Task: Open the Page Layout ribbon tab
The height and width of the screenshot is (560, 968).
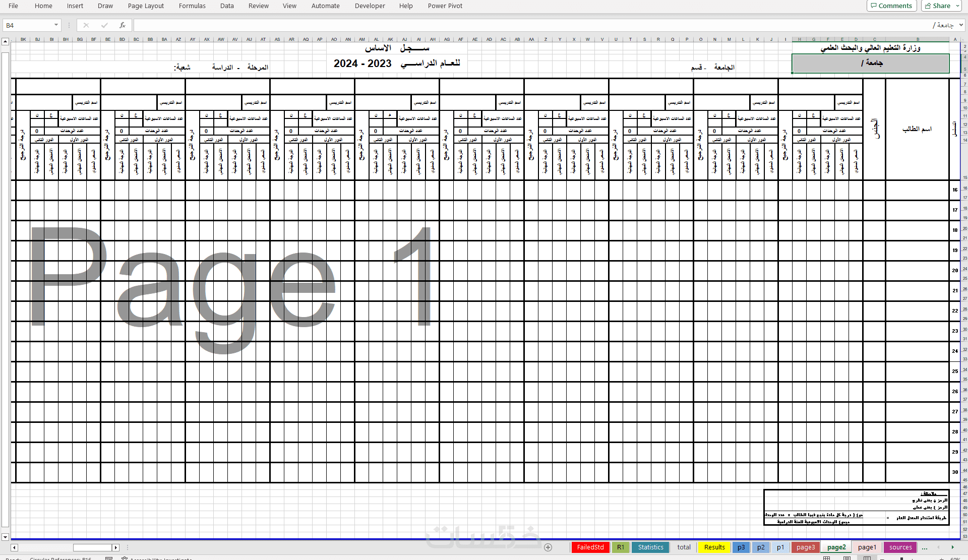Action: (146, 6)
